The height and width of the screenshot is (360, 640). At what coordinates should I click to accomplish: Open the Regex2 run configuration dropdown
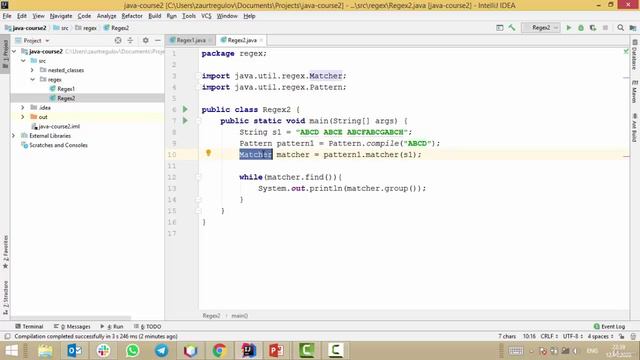pyautogui.click(x=541, y=28)
